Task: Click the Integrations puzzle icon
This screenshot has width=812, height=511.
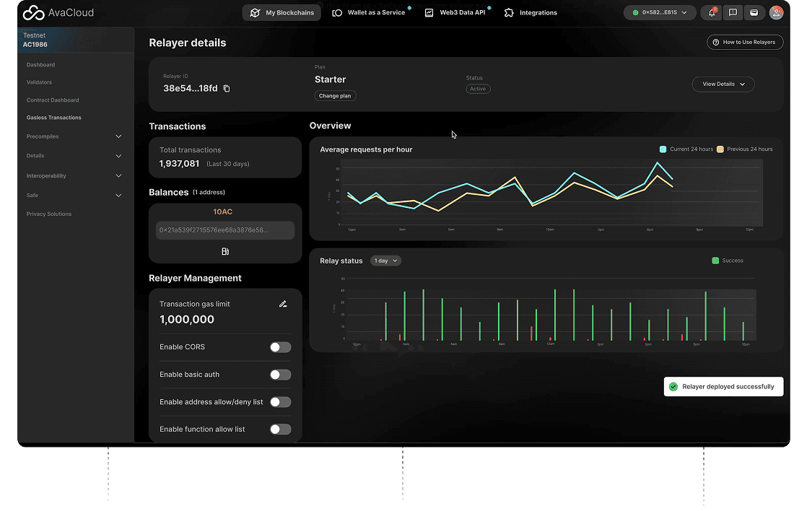Action: click(x=509, y=12)
